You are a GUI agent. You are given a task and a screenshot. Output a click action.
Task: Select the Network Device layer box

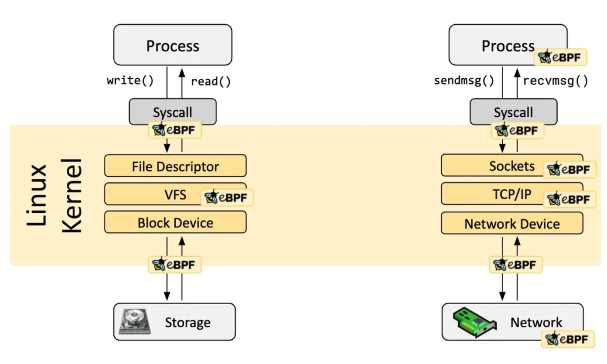512,224
